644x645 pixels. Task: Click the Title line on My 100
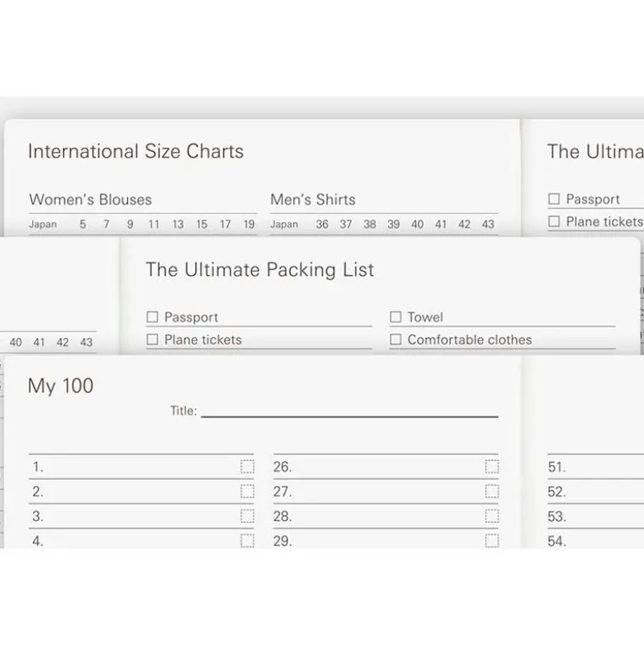pyautogui.click(x=349, y=411)
